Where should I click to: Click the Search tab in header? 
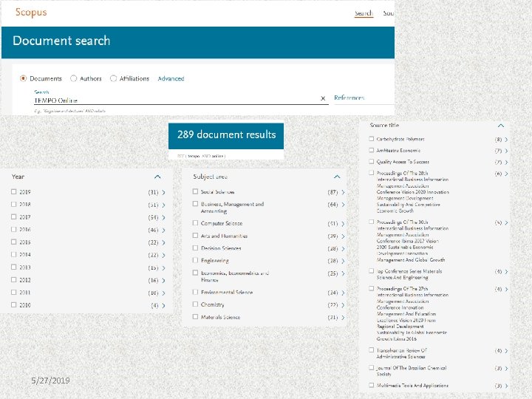[x=364, y=13]
